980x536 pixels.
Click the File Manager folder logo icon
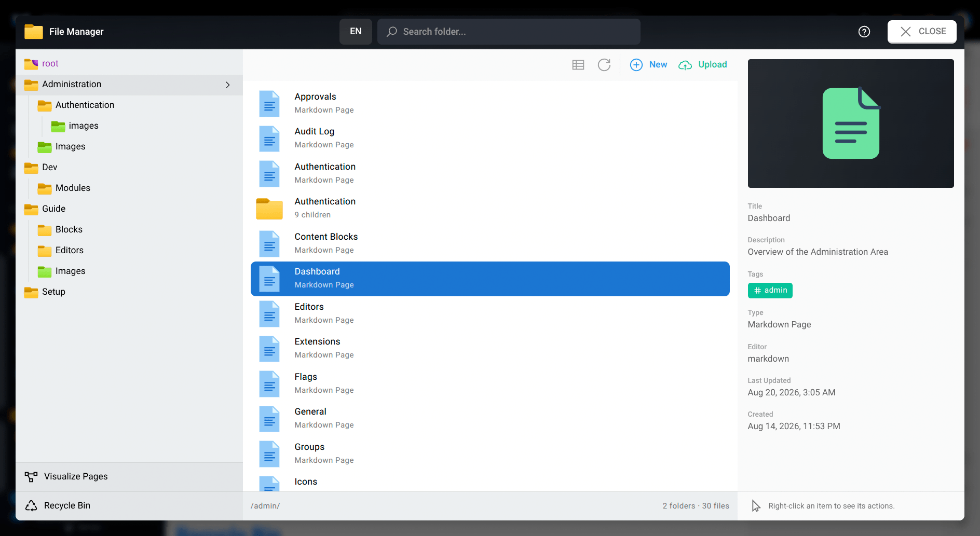click(x=34, y=32)
